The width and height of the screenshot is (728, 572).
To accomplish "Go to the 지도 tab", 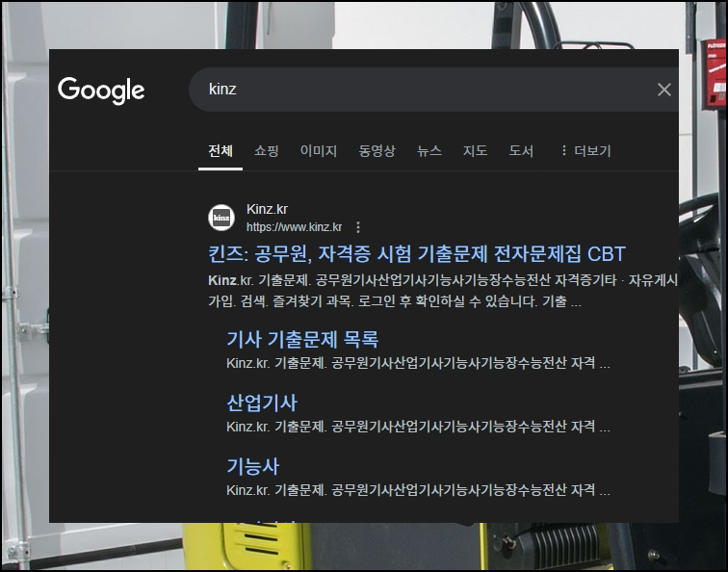I will [476, 151].
